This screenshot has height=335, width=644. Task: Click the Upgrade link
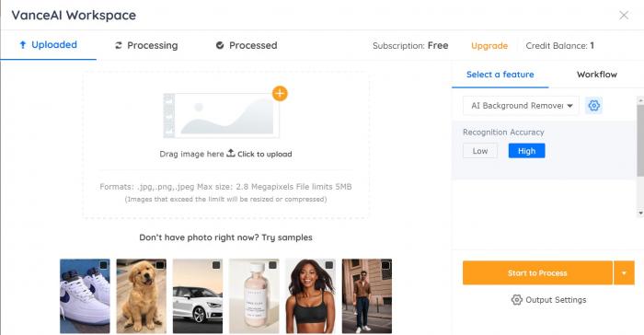tap(489, 46)
